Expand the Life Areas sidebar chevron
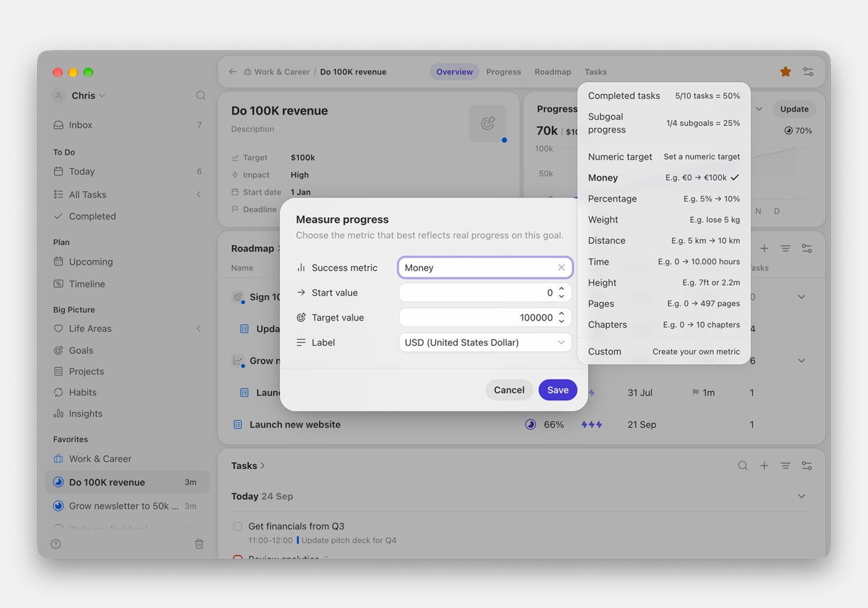This screenshot has width=868, height=608. click(x=199, y=328)
